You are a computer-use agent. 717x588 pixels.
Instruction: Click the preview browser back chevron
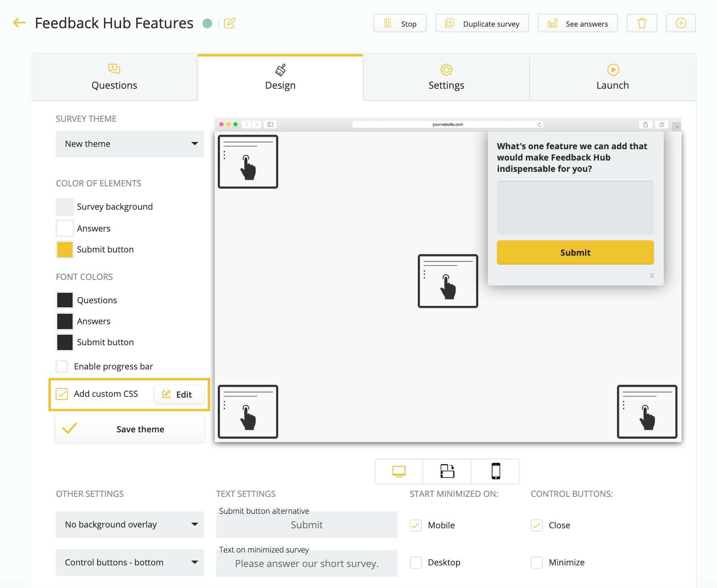[247, 125]
